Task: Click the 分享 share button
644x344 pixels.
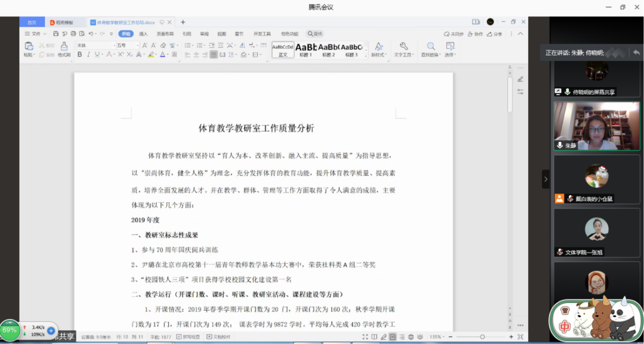Action: pos(494,34)
